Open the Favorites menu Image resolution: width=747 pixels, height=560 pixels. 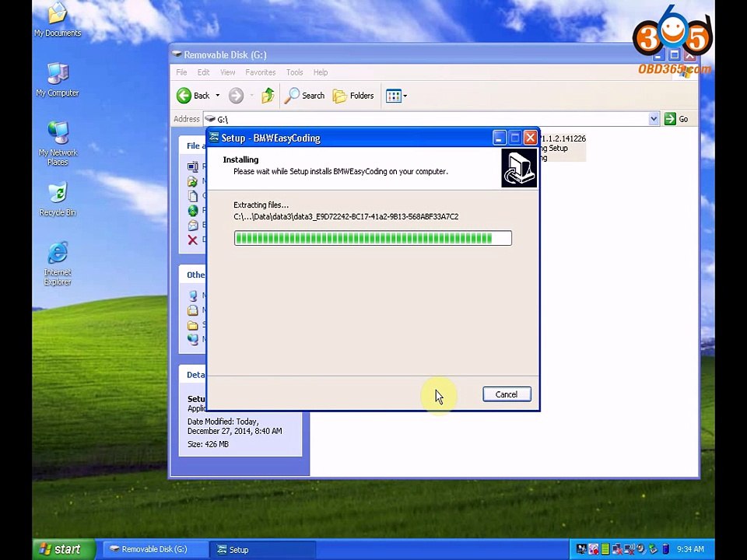click(261, 72)
